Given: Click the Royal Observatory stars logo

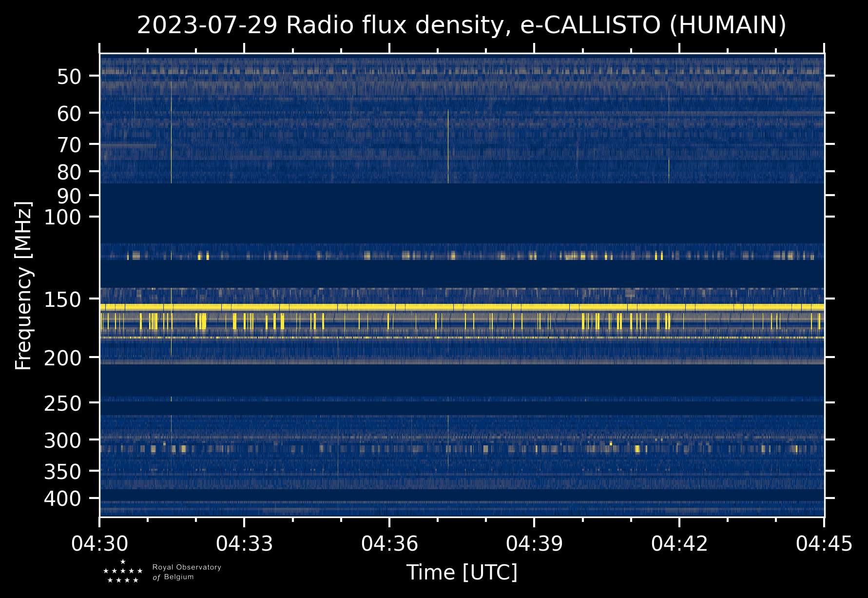Looking at the screenshot, I should pyautogui.click(x=123, y=572).
